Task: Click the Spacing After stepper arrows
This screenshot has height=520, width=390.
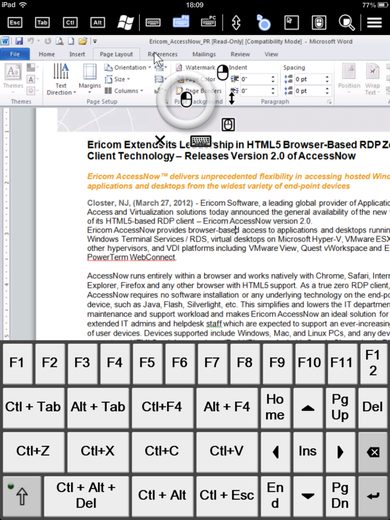Action: (x=327, y=91)
